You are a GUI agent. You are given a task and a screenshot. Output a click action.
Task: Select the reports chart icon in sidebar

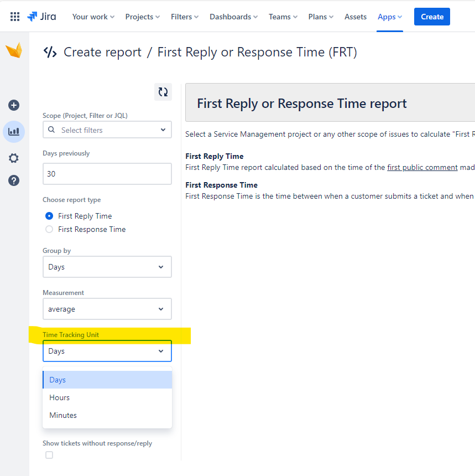[x=13, y=131]
